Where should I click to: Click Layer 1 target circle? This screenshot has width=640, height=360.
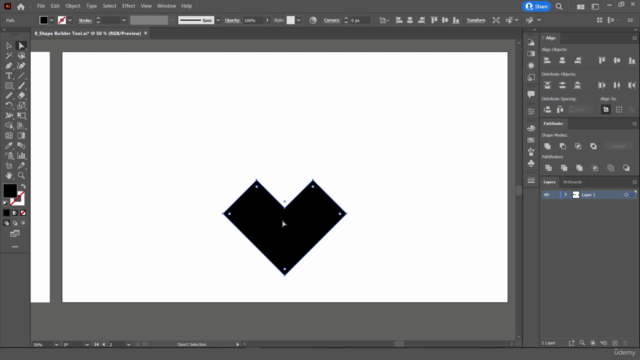coord(626,195)
